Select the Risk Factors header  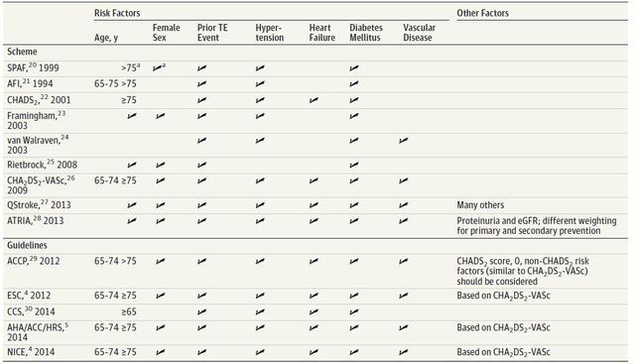click(117, 13)
